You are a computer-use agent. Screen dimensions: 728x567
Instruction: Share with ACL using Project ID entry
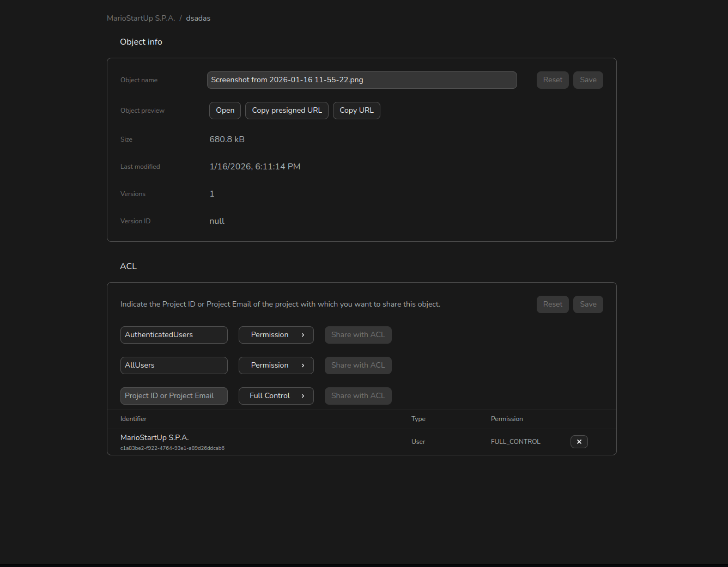pyautogui.click(x=358, y=395)
